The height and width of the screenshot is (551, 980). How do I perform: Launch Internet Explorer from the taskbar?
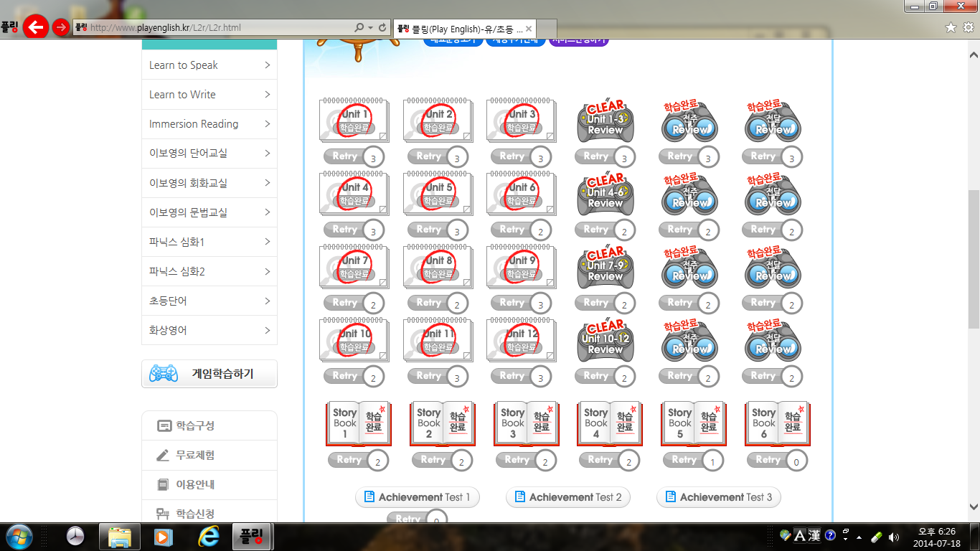pos(209,537)
